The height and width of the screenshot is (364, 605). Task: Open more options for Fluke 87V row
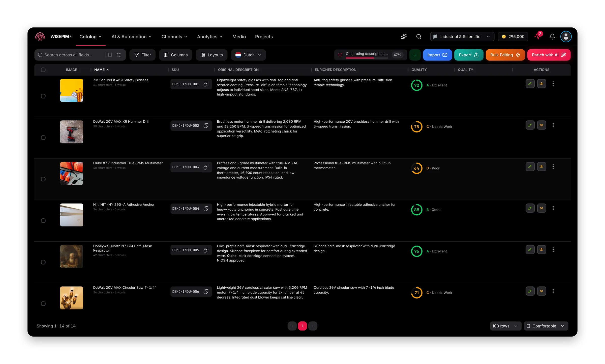pos(553,167)
